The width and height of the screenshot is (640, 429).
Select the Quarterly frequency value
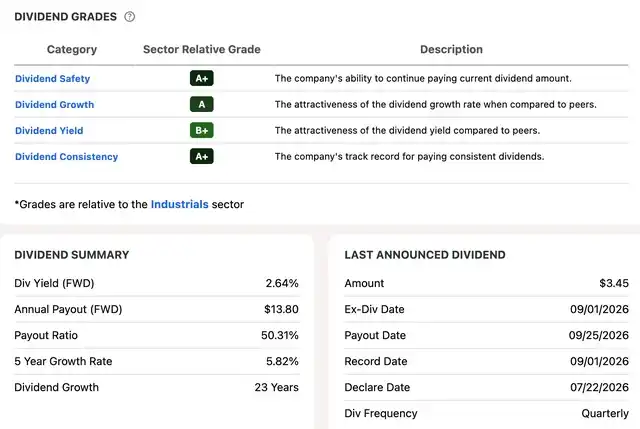point(605,413)
